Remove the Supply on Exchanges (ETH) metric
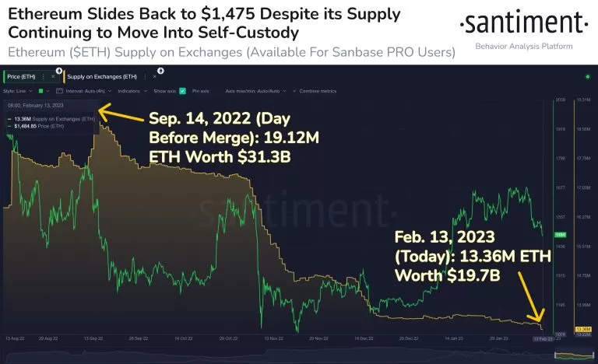The image size is (598, 364). click(x=154, y=77)
